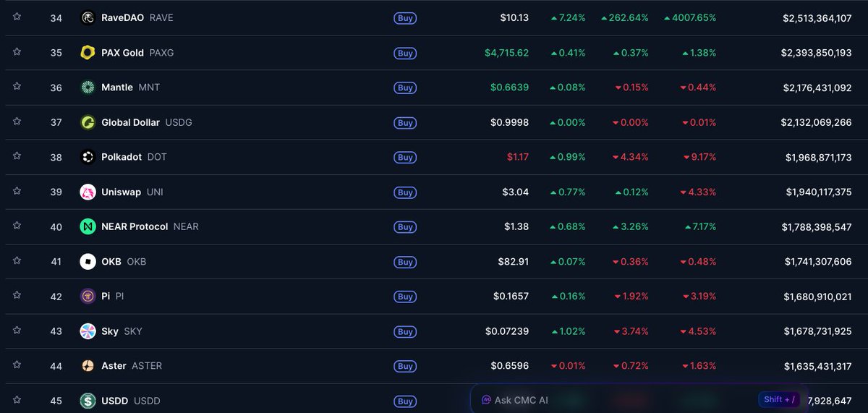Open the Mantle MNT page
Screen dimensions: 868x413
click(131, 88)
